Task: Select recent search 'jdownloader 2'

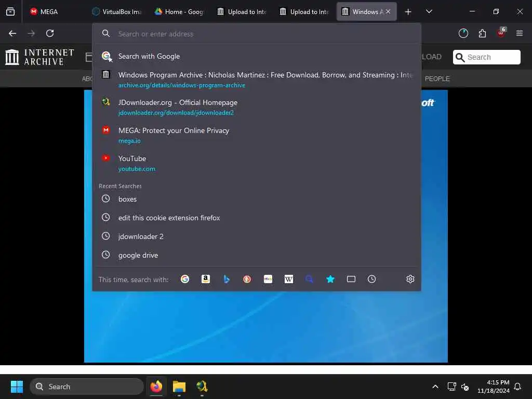Action: coord(257,236)
